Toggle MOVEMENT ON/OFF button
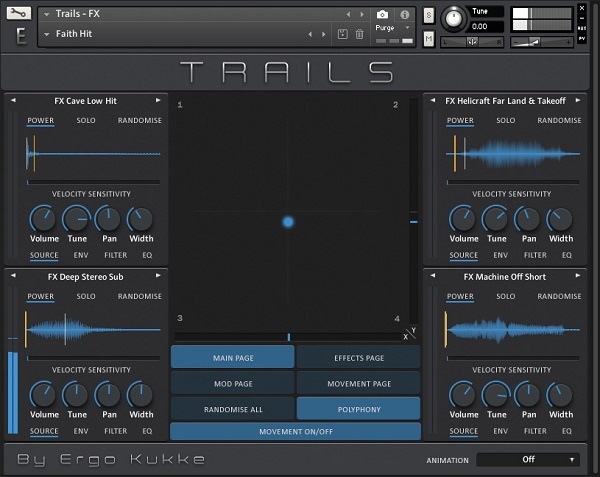Screen dimensions: 600x477 [x=295, y=431]
